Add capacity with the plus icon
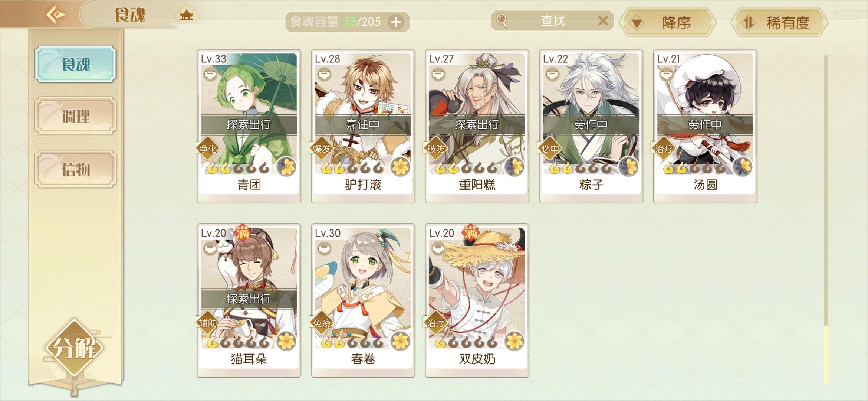 point(396,22)
